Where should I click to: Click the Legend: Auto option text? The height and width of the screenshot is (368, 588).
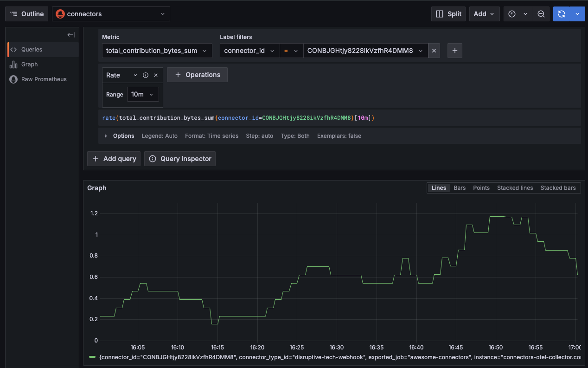[x=160, y=136]
